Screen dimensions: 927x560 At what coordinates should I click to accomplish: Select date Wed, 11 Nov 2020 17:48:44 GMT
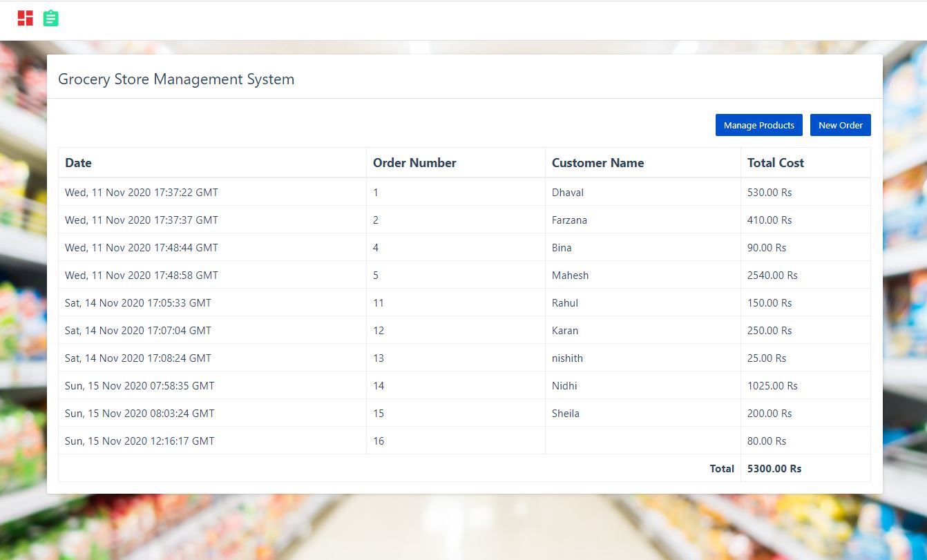142,248
